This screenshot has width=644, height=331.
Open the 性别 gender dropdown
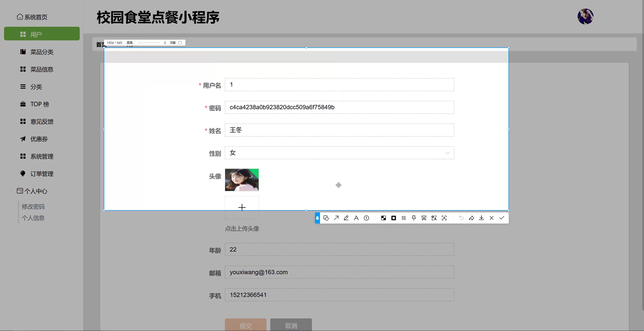tap(339, 153)
